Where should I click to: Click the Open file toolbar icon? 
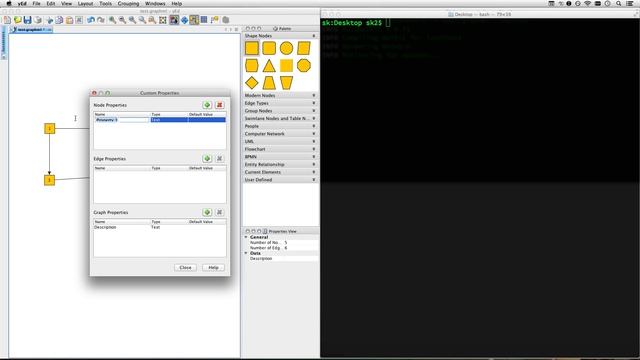(x=18, y=20)
